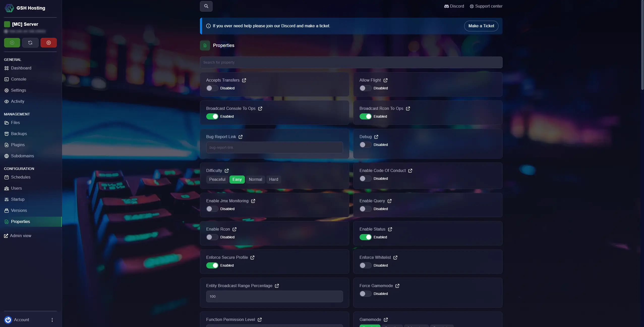
Task: Switch to the Versions tab in sidebar
Action: [x=19, y=210]
